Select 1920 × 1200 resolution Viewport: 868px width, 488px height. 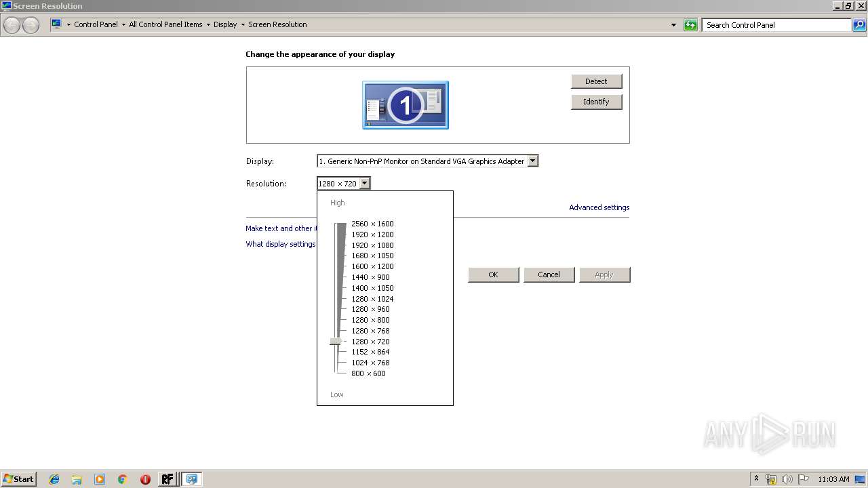(372, 235)
